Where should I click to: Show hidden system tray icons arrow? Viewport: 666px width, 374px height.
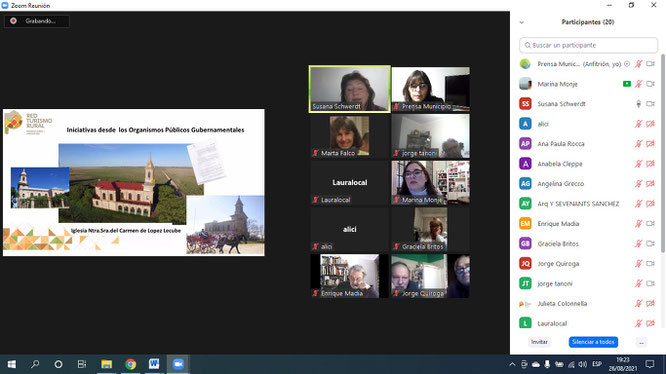coord(512,364)
